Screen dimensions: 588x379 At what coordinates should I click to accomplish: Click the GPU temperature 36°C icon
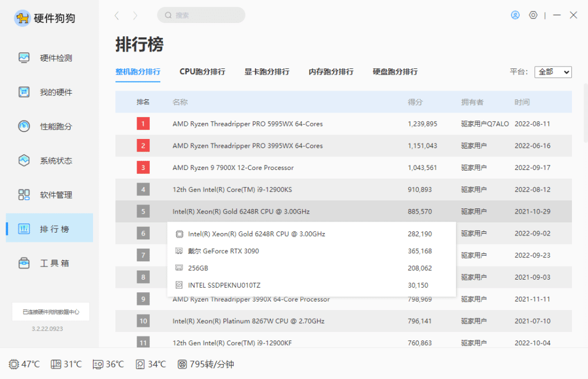[98, 364]
